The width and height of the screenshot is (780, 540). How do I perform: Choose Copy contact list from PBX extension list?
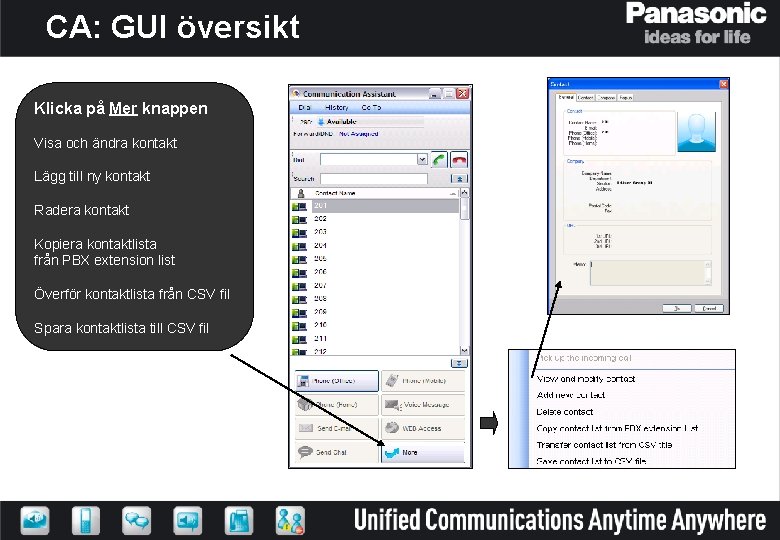click(617, 428)
